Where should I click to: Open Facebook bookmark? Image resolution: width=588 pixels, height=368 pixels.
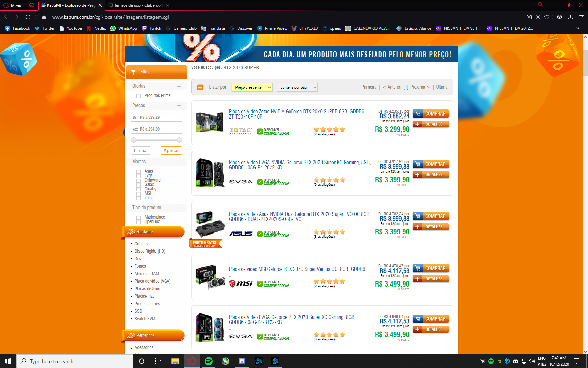pyautogui.click(x=17, y=28)
